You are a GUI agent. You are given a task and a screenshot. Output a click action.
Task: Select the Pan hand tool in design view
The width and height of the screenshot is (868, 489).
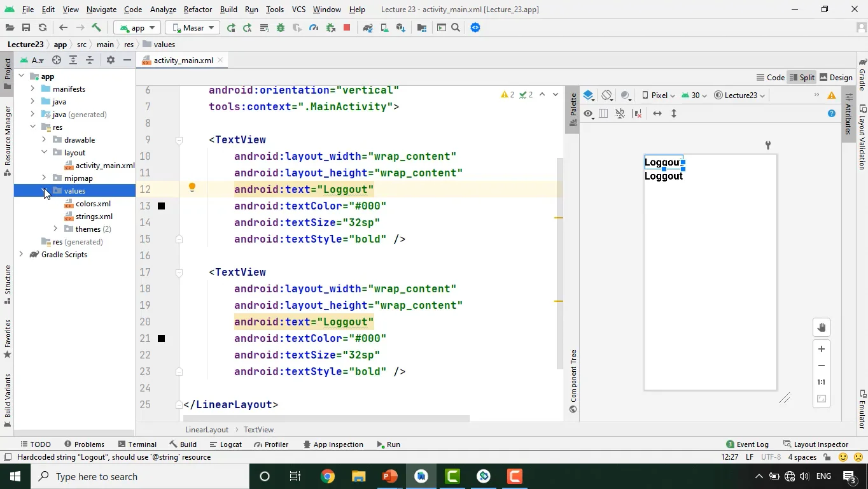822,328
